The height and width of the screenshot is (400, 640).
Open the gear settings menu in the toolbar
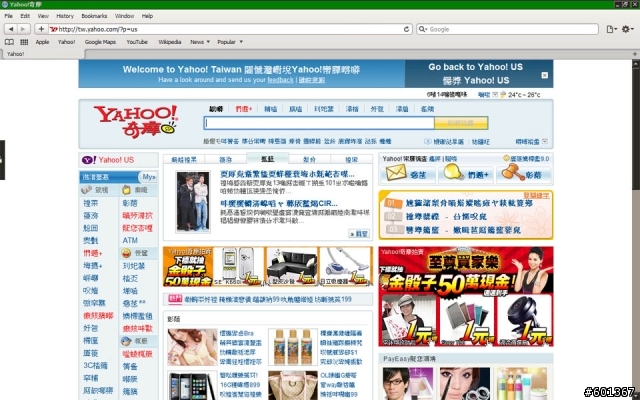[x=627, y=29]
